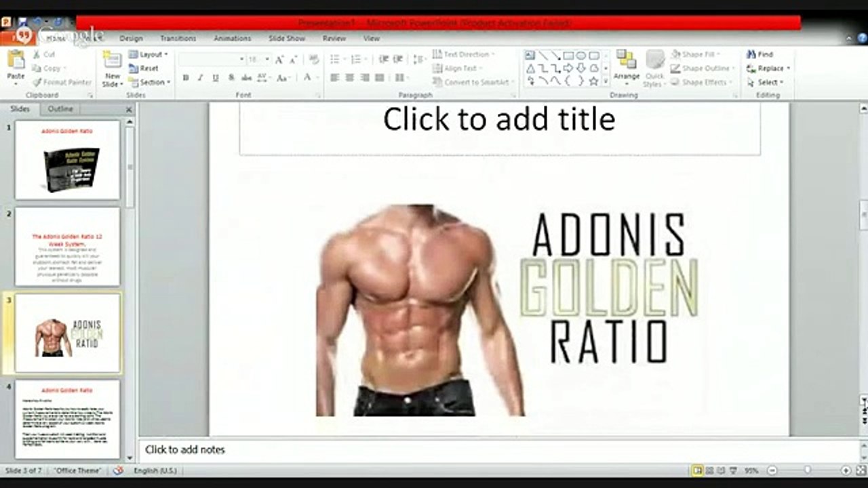The image size is (868, 488).
Task: Click the Format Painter tool
Action: click(62, 82)
